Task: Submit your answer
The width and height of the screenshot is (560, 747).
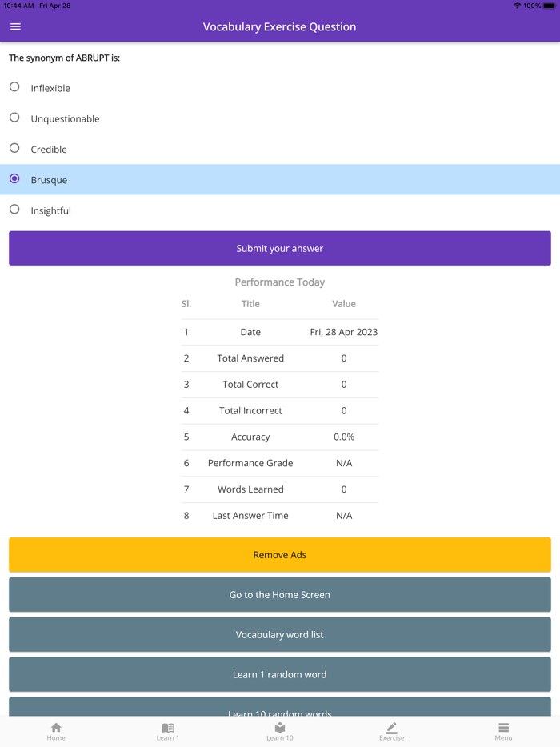Action: 279,248
